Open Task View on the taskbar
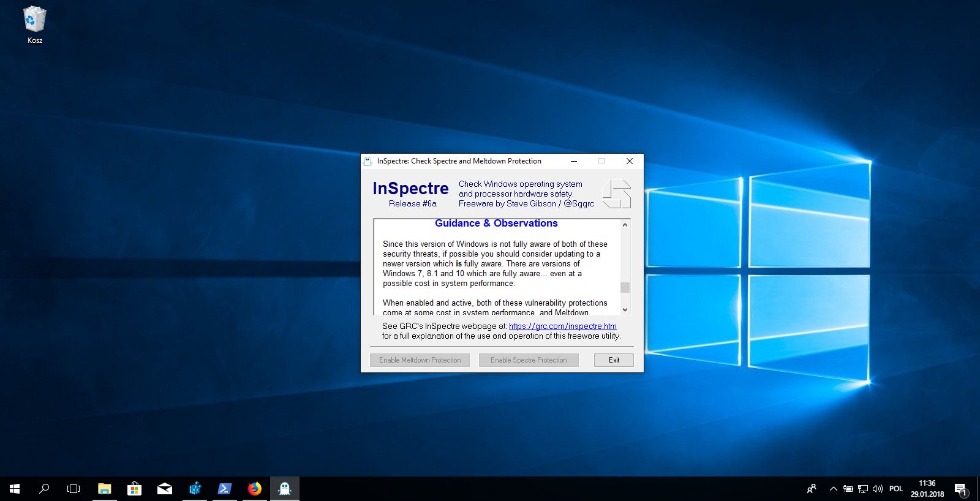Image resolution: width=980 pixels, height=501 pixels. point(73,489)
